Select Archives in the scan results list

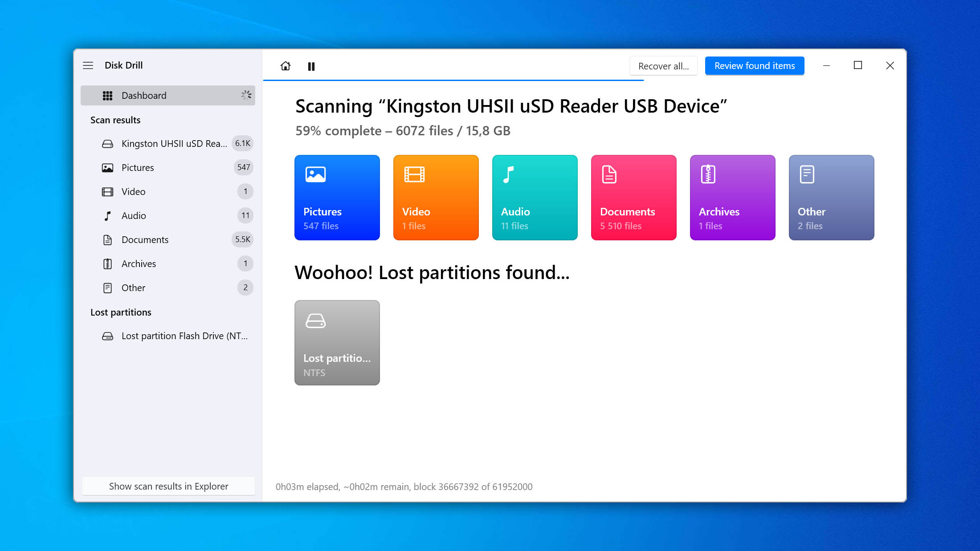click(x=168, y=264)
